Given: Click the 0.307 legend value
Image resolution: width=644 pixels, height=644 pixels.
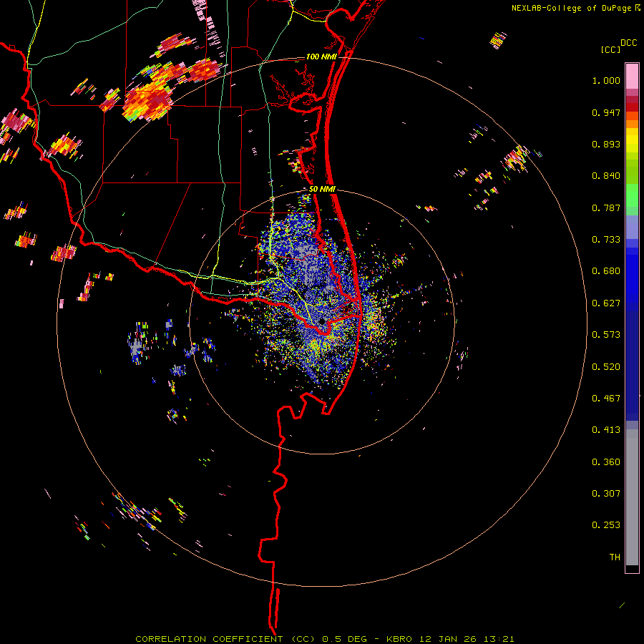Looking at the screenshot, I should [x=606, y=494].
